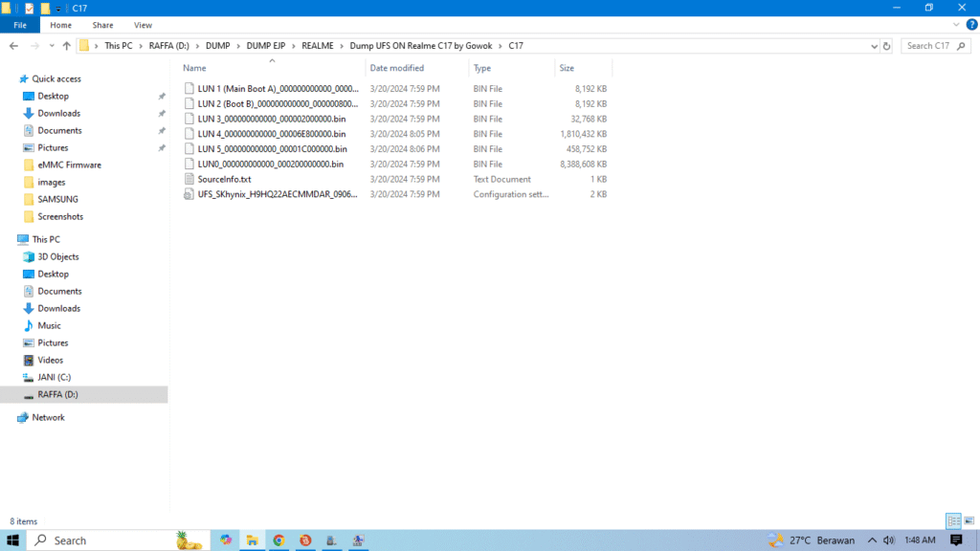Jump to DUMP EJP breadcrumb folder
980x551 pixels.
(266, 46)
